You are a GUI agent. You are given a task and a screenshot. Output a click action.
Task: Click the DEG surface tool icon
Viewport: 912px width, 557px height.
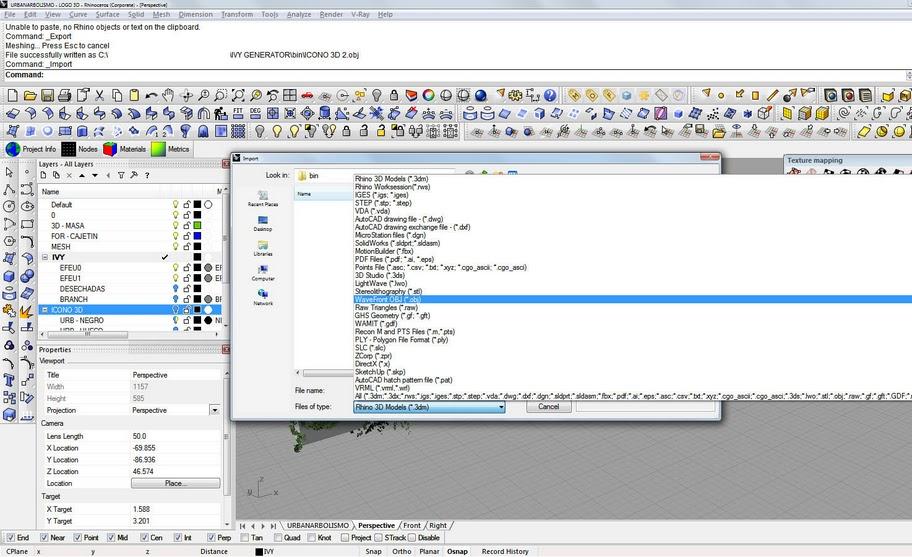click(x=255, y=113)
